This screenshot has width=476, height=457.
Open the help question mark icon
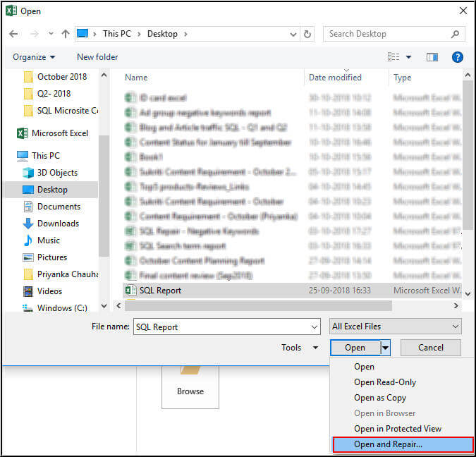(457, 57)
